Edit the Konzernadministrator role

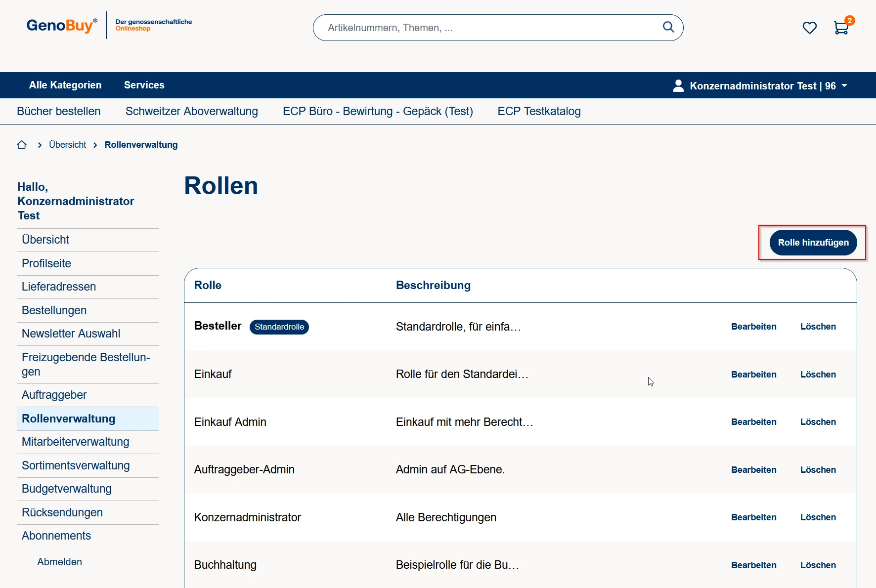tap(753, 517)
